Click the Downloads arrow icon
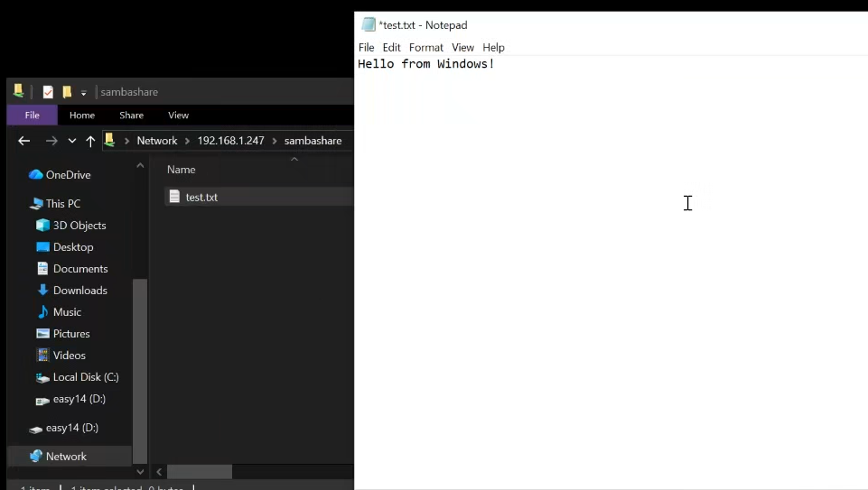868x490 pixels. (x=42, y=291)
